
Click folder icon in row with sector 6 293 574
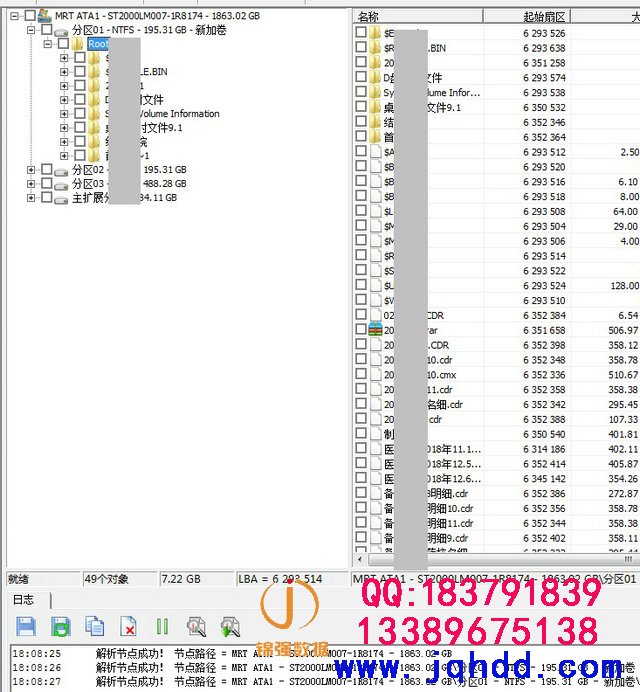[x=375, y=77]
